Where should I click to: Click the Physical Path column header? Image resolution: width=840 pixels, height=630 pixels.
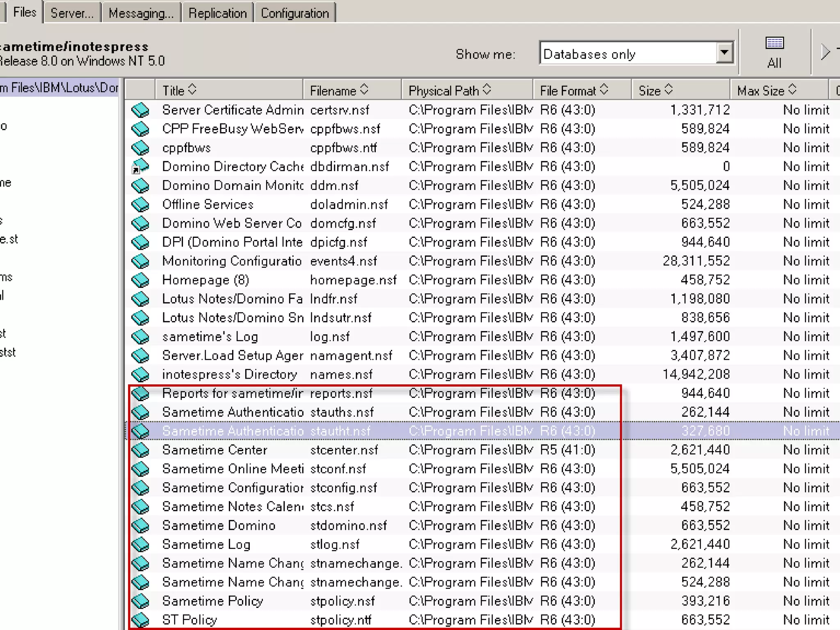(x=444, y=90)
